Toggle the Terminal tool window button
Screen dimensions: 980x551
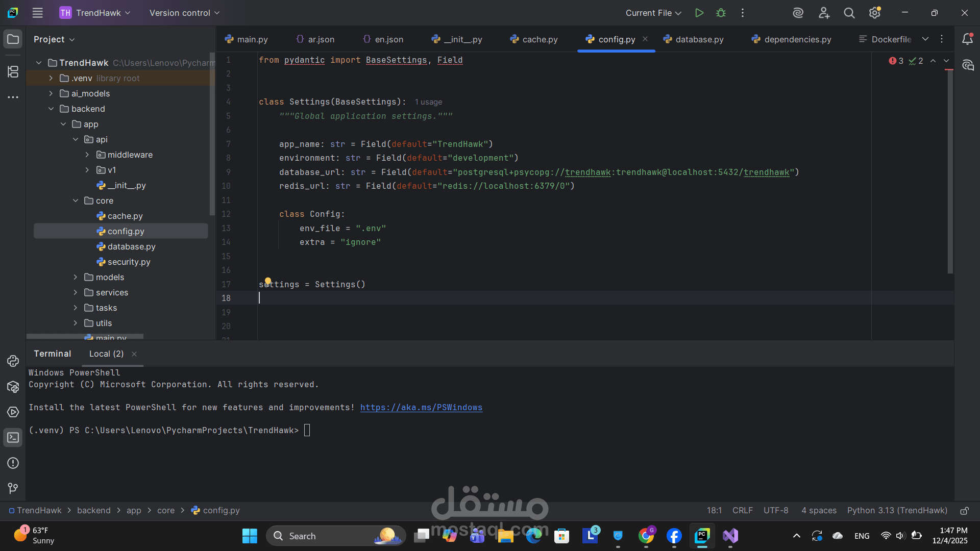coord(13,438)
